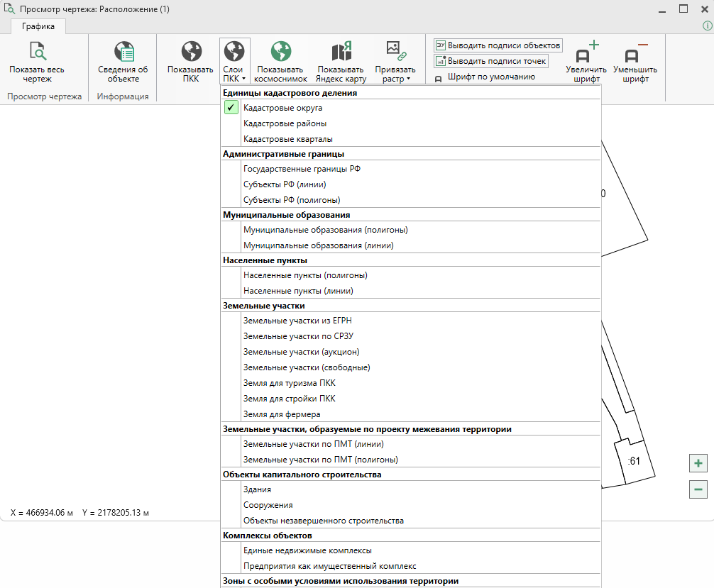714x588 pixels.
Task: Turn on 'Показывать Яндекс карту'
Action: click(x=341, y=52)
